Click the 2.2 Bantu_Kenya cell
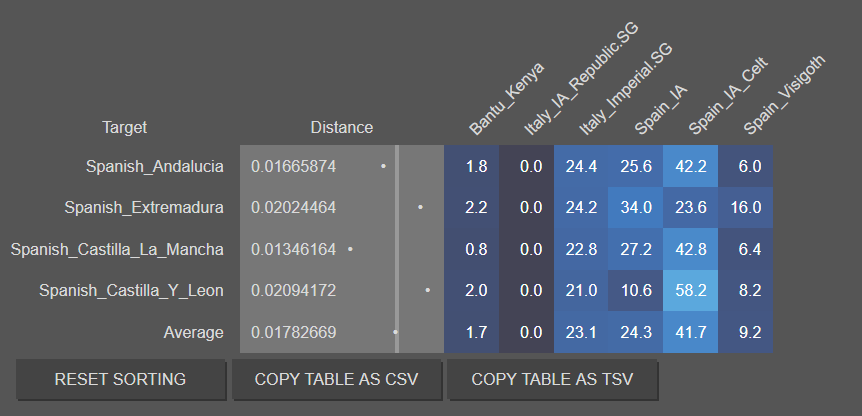The image size is (862, 416). [x=472, y=208]
